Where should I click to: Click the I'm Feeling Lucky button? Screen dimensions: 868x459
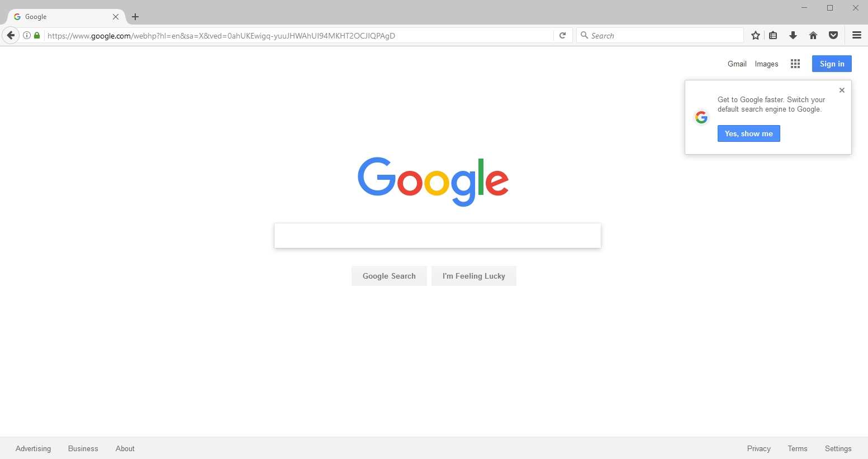(x=473, y=276)
